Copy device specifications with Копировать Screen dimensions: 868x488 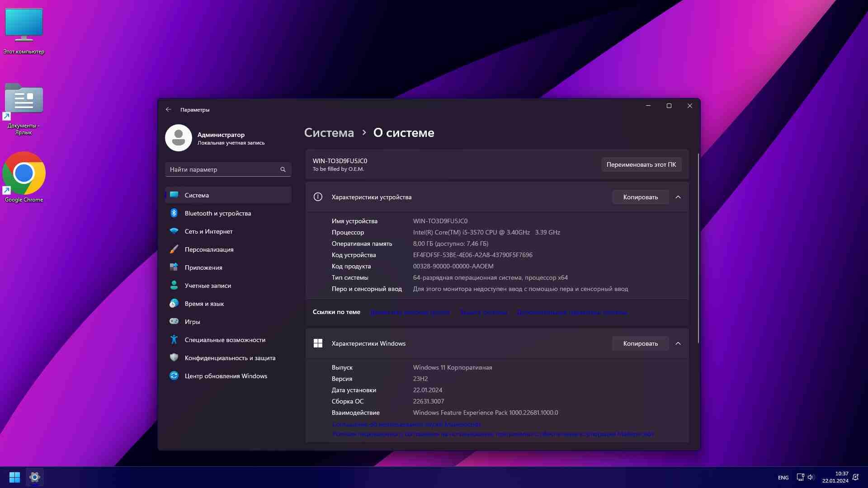point(640,197)
